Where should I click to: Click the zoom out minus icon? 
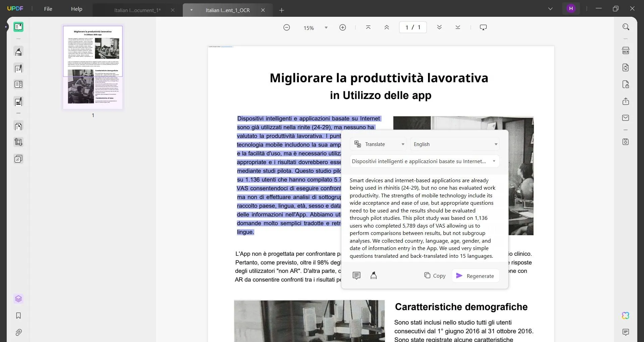tap(286, 28)
